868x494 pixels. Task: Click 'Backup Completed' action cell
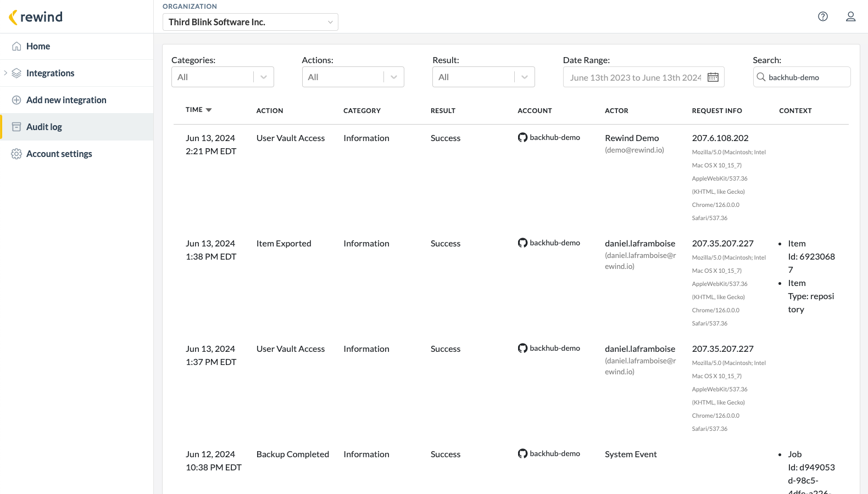tap(293, 454)
